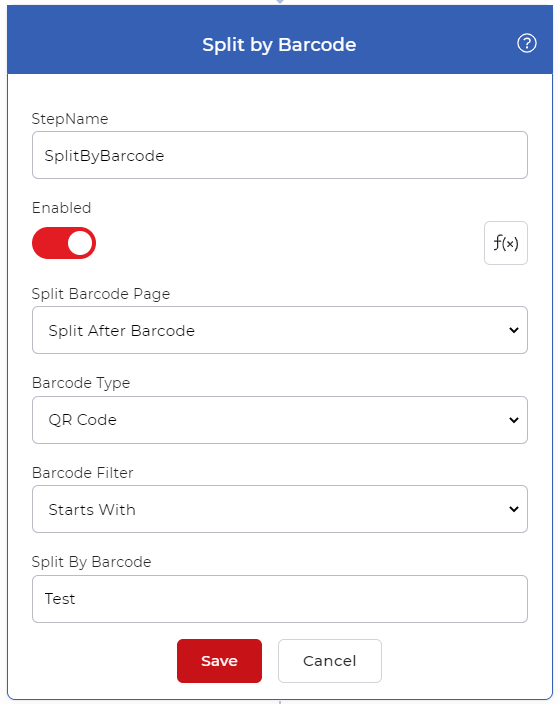
Task: Click the chevron arrow beside QR Code
Action: tap(514, 420)
